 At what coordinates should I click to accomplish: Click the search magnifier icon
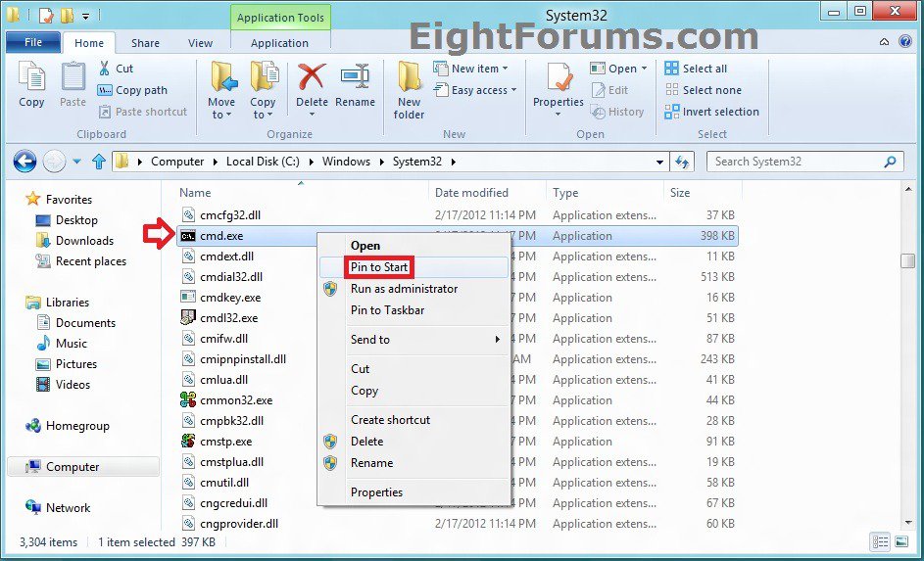click(x=890, y=162)
